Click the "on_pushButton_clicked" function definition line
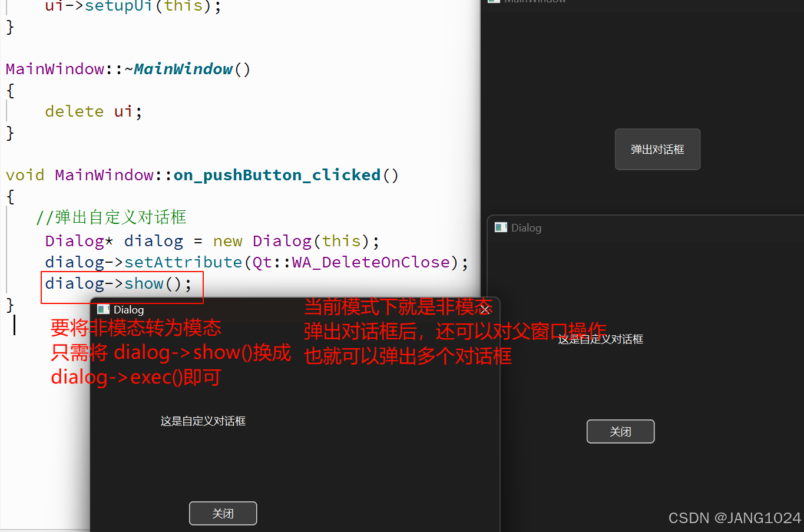This screenshot has height=532, width=804. (202, 175)
